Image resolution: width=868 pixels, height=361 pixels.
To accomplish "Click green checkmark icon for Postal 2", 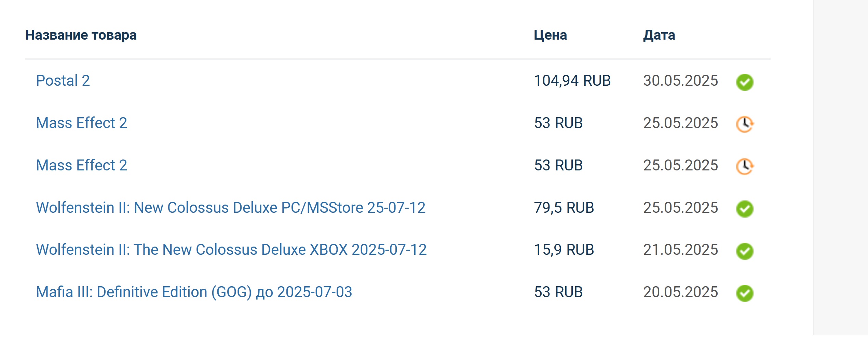I will point(745,82).
